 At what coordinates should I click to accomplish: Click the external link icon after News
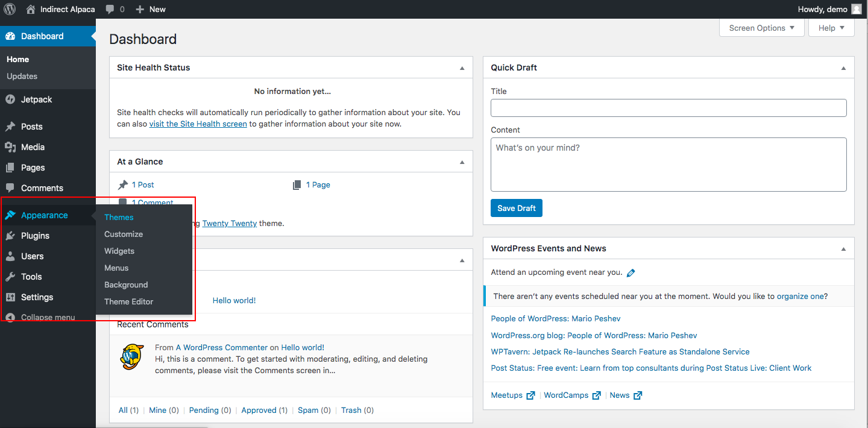[638, 395]
